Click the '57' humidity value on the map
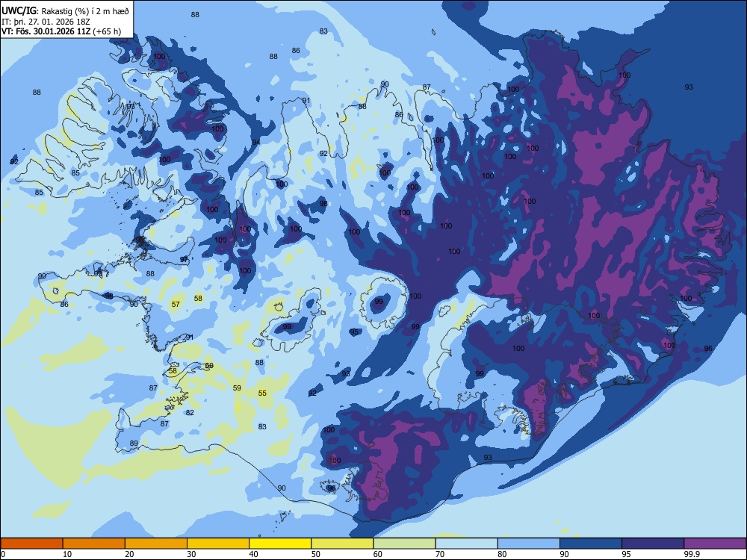 tap(176, 304)
